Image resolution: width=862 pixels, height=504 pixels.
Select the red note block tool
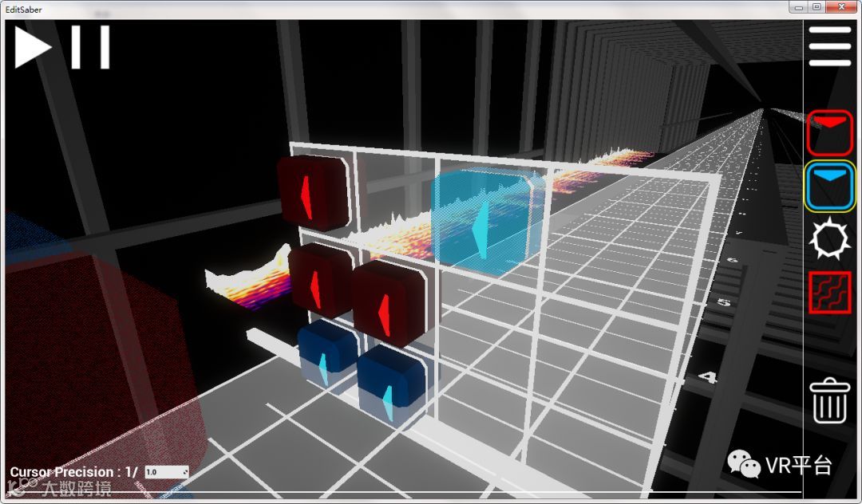tap(829, 133)
